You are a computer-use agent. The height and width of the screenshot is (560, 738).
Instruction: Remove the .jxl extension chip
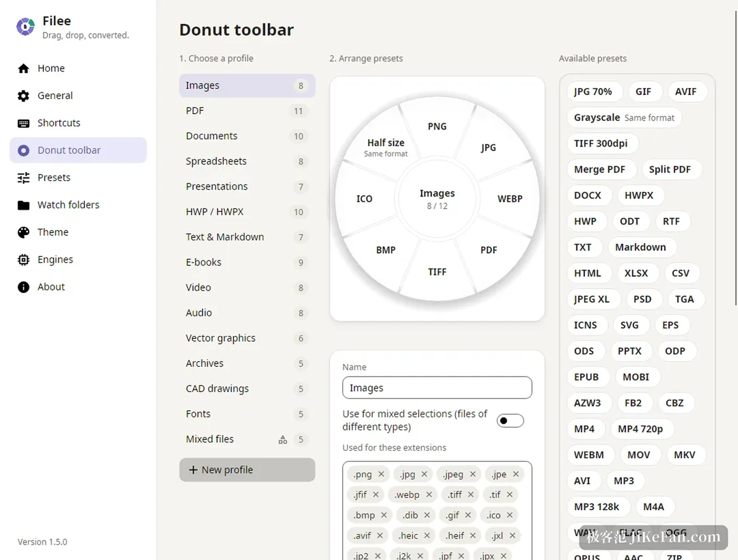[x=512, y=535]
